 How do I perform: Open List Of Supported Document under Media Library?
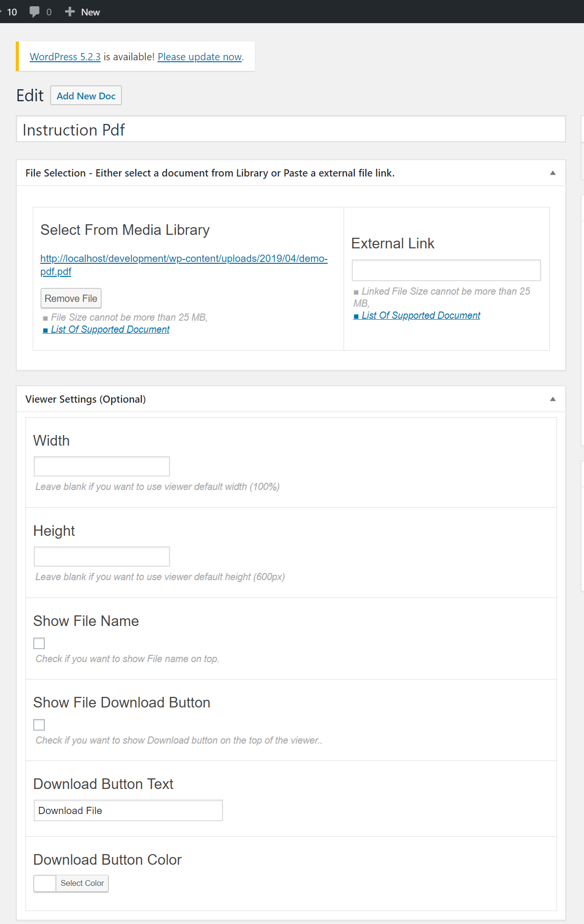tap(110, 329)
